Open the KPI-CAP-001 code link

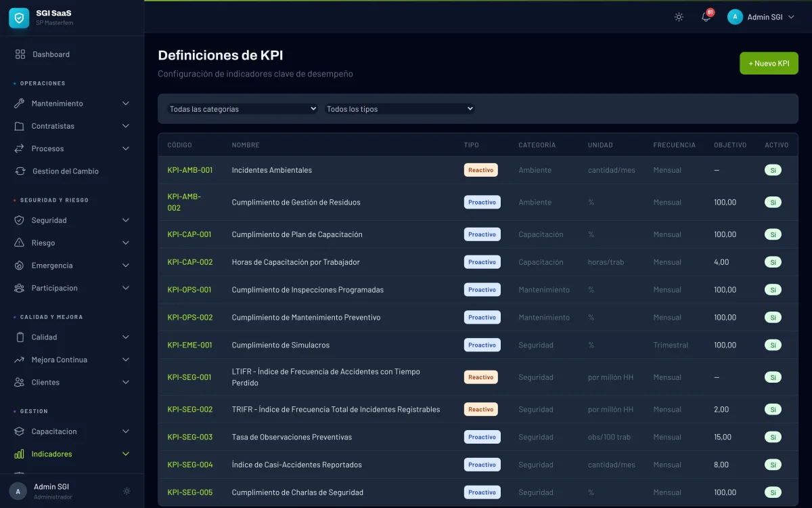pyautogui.click(x=190, y=234)
